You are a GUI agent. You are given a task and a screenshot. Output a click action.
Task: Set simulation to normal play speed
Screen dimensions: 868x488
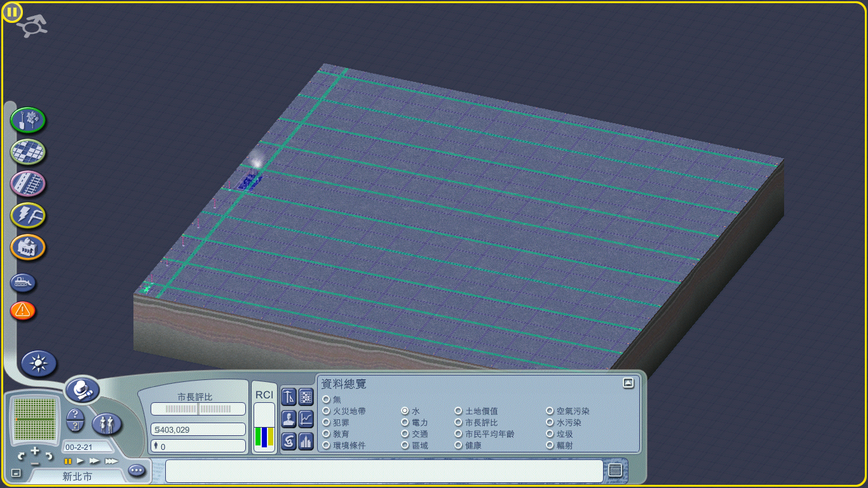click(x=81, y=461)
